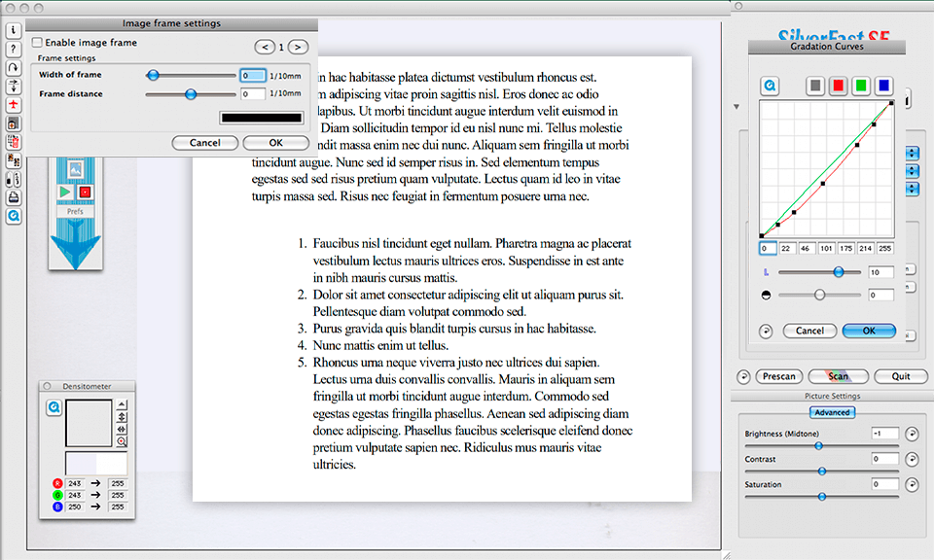Open the Info tool in the left toolbar
This screenshot has width=934, height=560.
coord(13,30)
